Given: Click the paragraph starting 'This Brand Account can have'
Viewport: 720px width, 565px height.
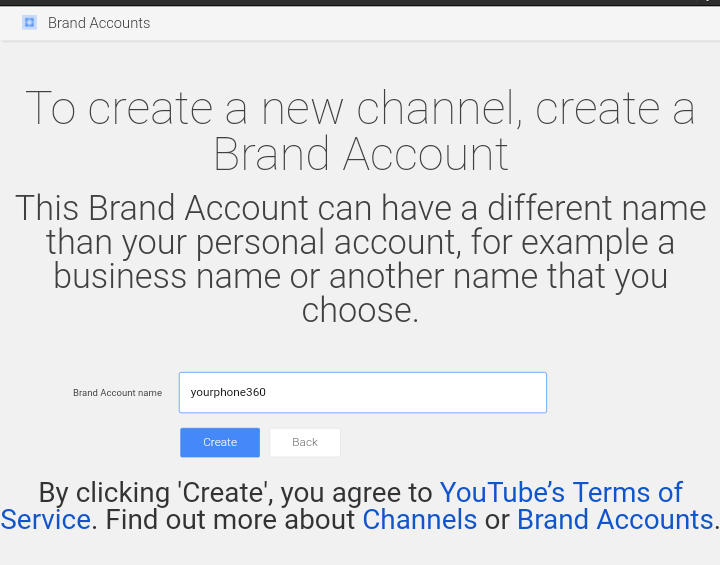Looking at the screenshot, I should pyautogui.click(x=360, y=259).
